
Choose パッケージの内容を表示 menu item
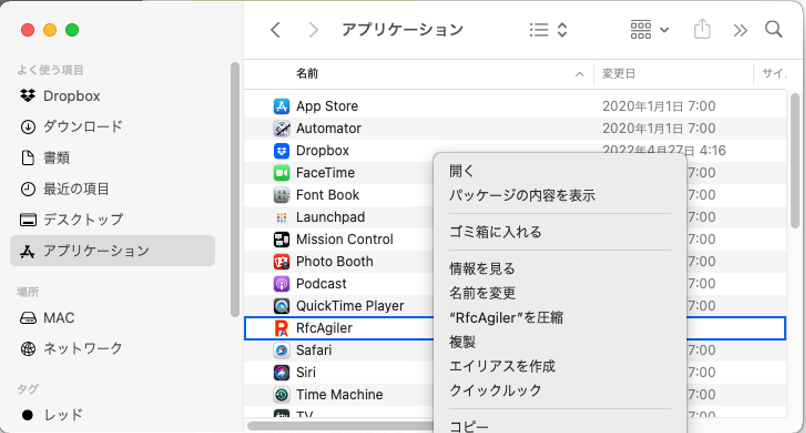tap(560, 195)
